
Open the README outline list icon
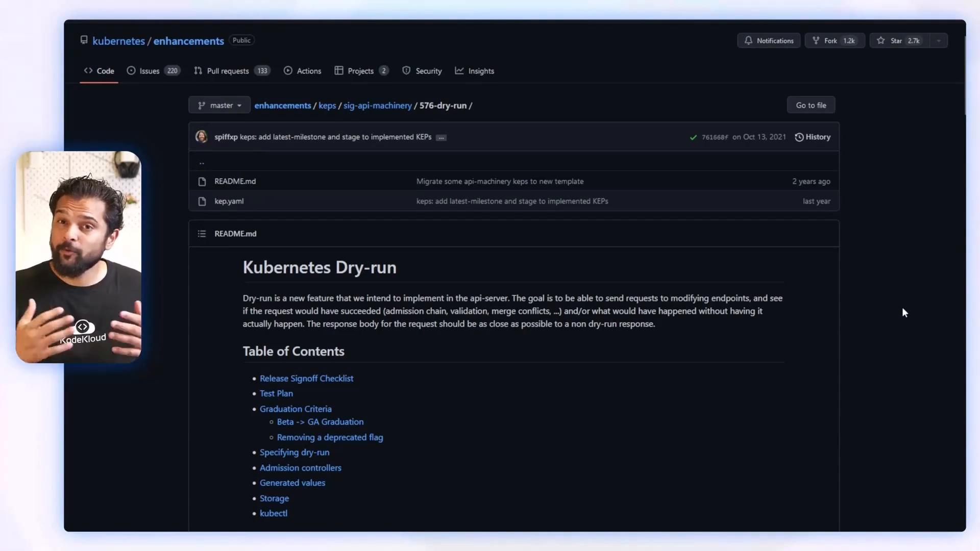tap(202, 234)
